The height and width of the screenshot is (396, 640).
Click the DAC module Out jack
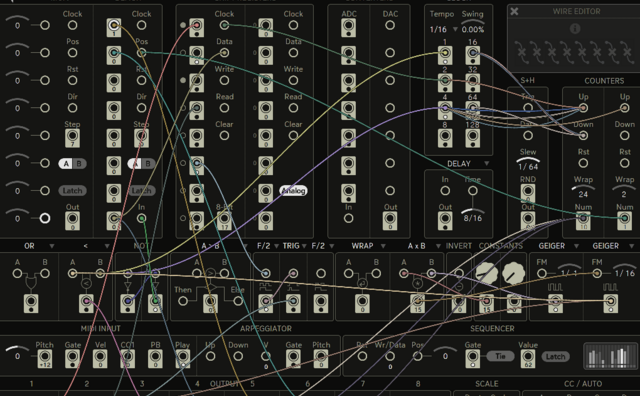pyautogui.click(x=390, y=220)
